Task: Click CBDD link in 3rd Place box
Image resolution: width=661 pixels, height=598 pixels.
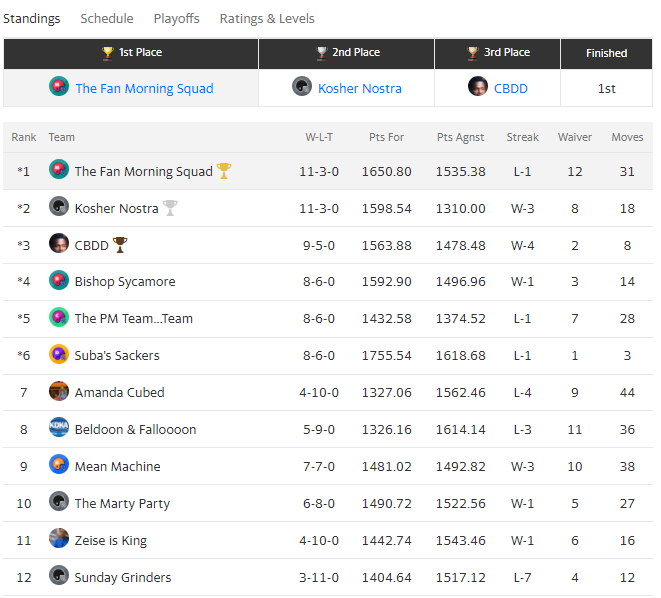Action: click(x=510, y=88)
